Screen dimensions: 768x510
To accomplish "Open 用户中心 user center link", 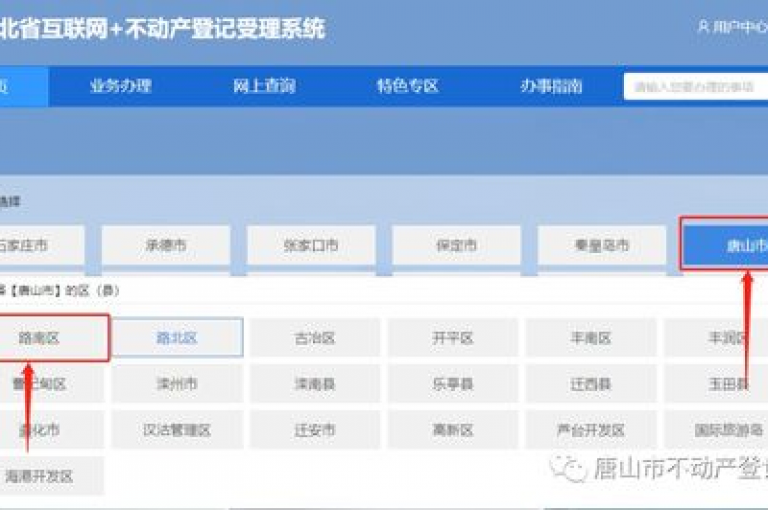I will coord(740,26).
